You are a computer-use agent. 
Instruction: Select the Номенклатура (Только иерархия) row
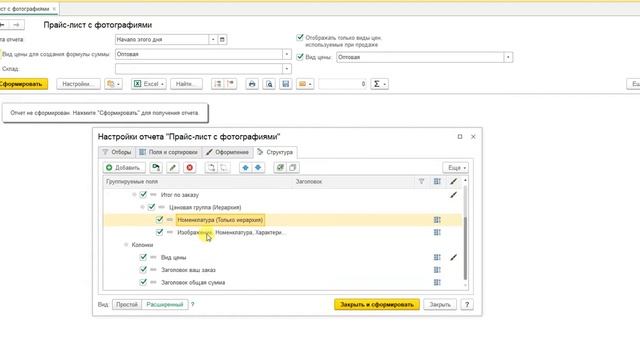coord(282,220)
